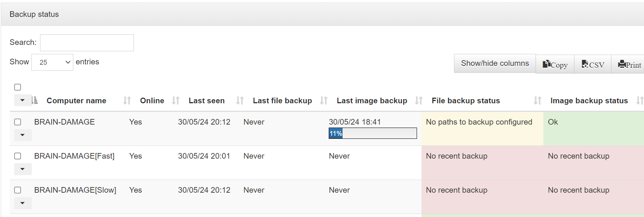Expand the BRAIN-DAMAGE[Slow] row action dropdown
This screenshot has width=644, height=217.
click(22, 203)
